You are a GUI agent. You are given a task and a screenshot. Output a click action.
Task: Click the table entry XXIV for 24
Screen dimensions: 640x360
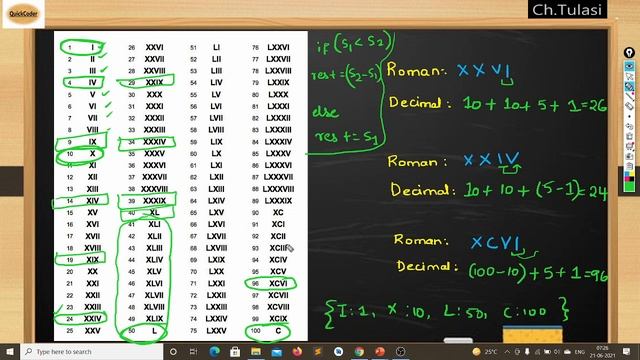pos(93,319)
